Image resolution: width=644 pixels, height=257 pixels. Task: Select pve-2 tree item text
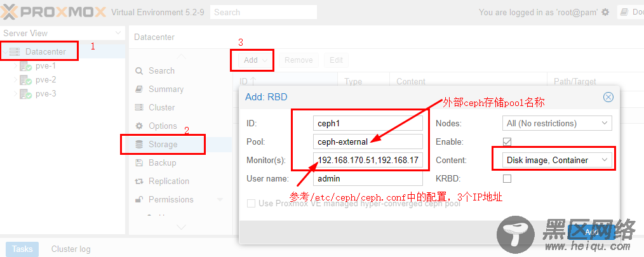coord(46,80)
